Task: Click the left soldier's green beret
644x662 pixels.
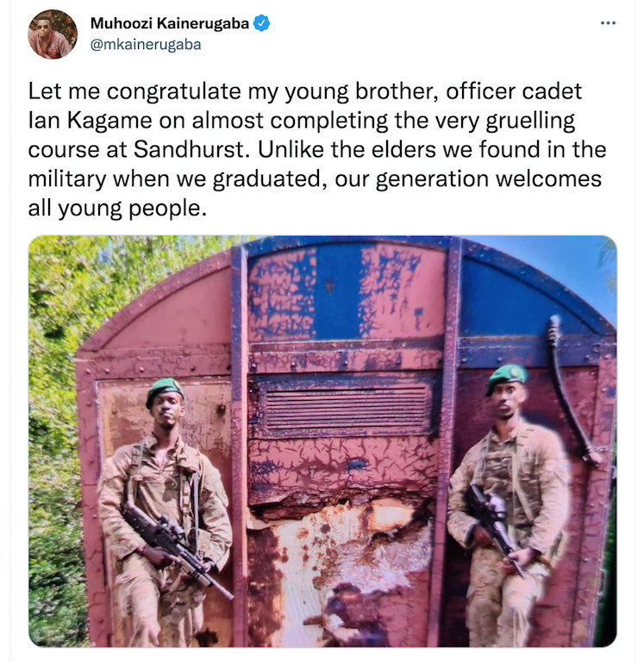Action: tap(165, 391)
